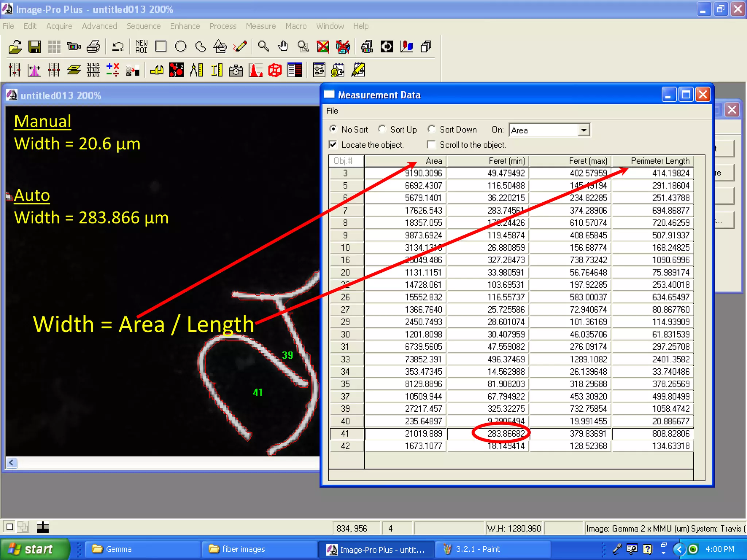Click the Feret (max) column header
This screenshot has width=747, height=560.
click(570, 161)
